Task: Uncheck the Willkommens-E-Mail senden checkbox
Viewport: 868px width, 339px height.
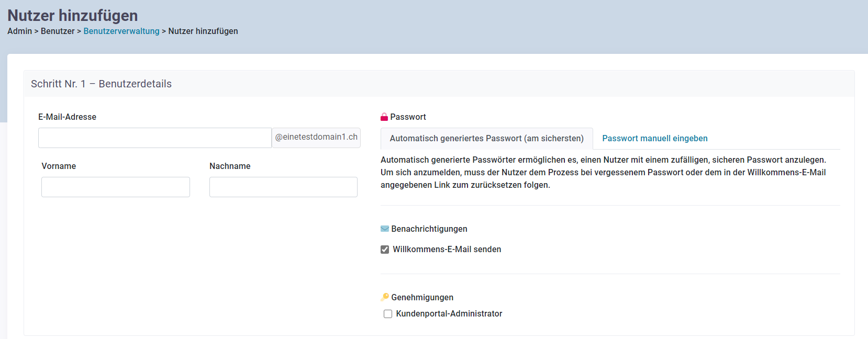Action: click(x=385, y=250)
